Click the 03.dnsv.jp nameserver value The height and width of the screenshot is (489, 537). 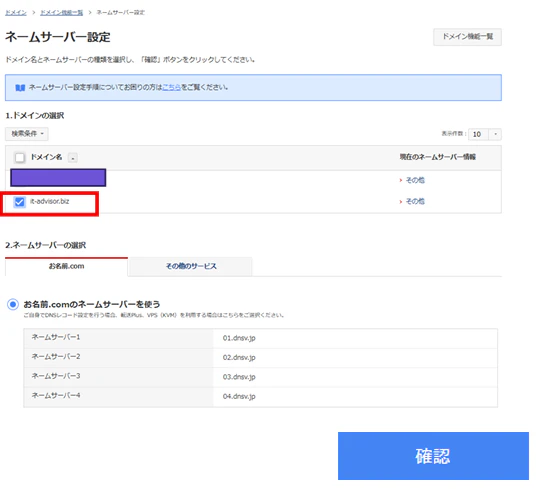pos(239,377)
